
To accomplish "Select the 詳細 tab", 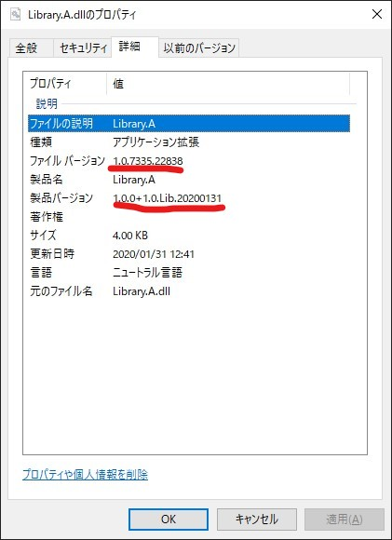I will pos(135,47).
